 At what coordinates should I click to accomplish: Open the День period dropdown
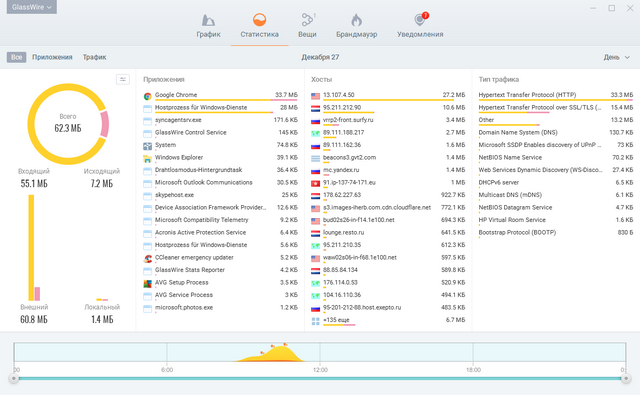616,57
